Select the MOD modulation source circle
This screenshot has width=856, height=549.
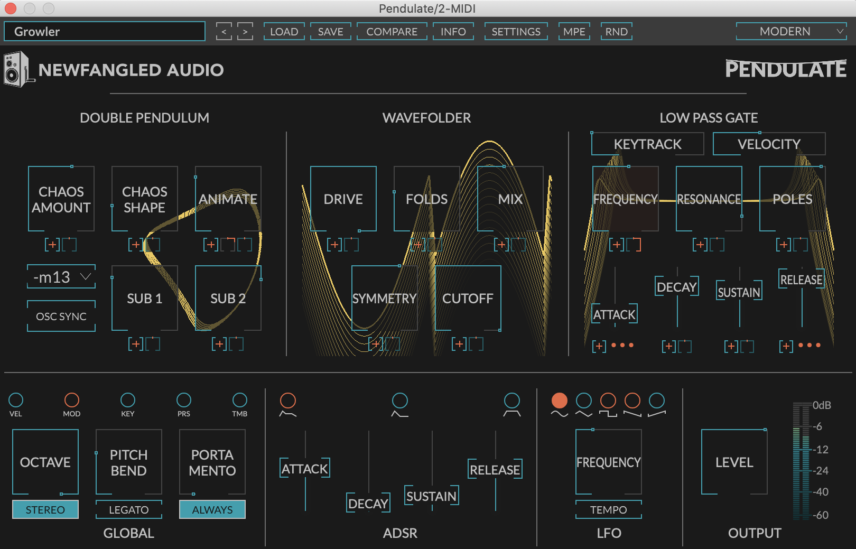72,400
